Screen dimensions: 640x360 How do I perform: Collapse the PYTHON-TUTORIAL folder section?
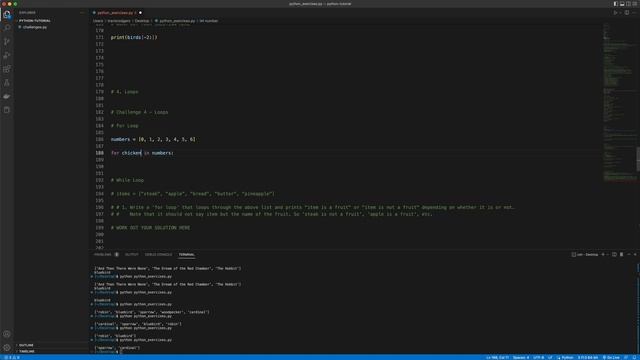pos(34,20)
